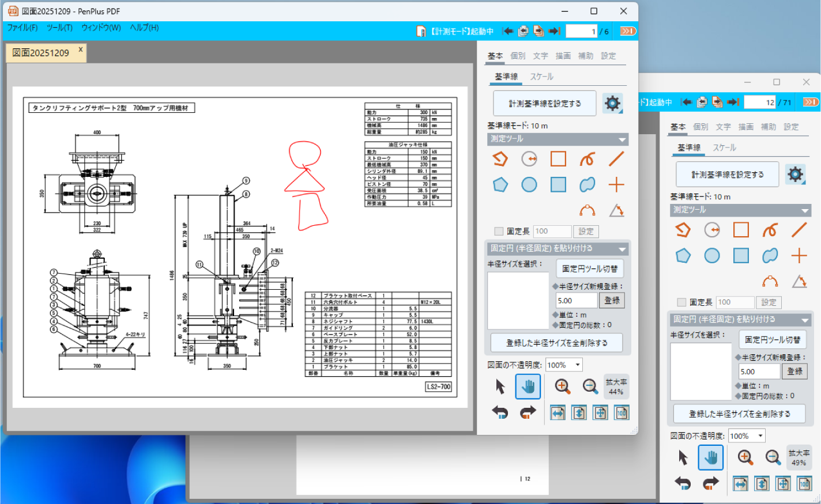Fit drawing to width in front window

558,412
